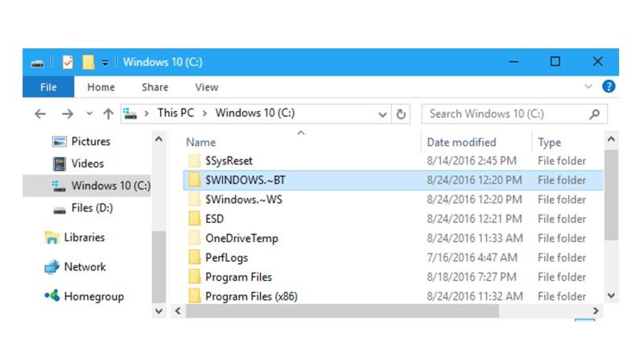Image resolution: width=644 pixels, height=362 pixels.
Task: Refresh the current folder
Action: (x=401, y=114)
